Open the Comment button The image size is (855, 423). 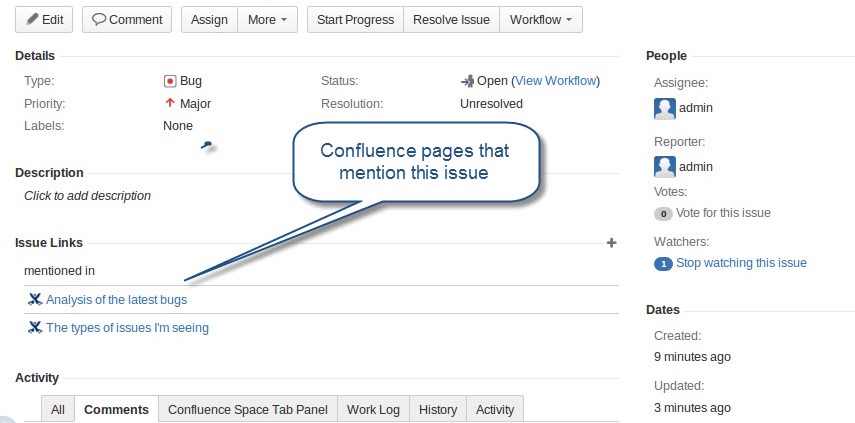[127, 20]
